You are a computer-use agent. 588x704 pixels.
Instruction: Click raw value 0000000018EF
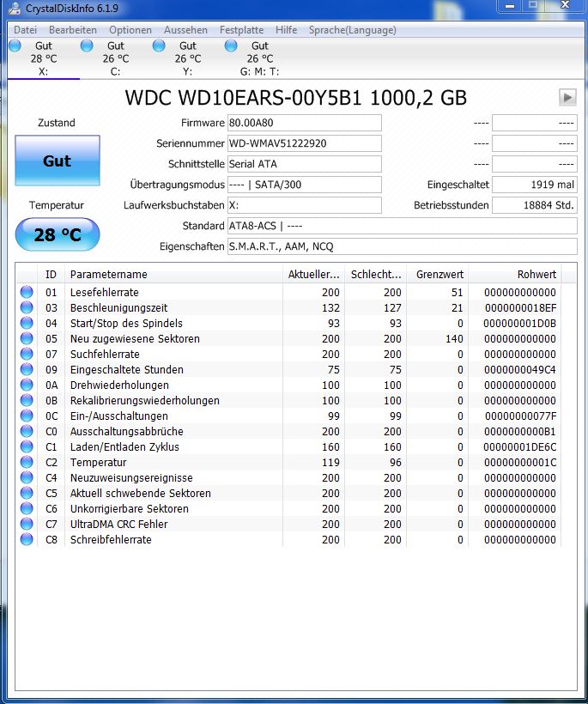click(x=520, y=307)
